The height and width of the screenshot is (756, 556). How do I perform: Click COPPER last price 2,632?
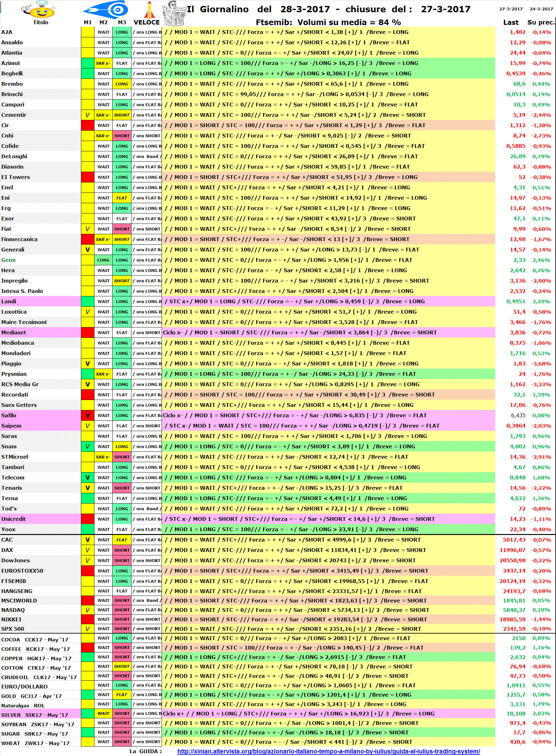click(x=518, y=657)
